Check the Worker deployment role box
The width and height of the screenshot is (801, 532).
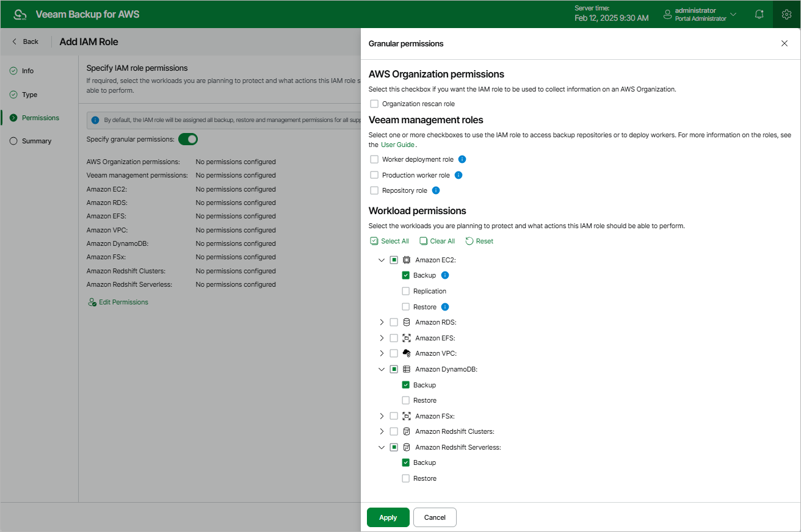[374, 159]
